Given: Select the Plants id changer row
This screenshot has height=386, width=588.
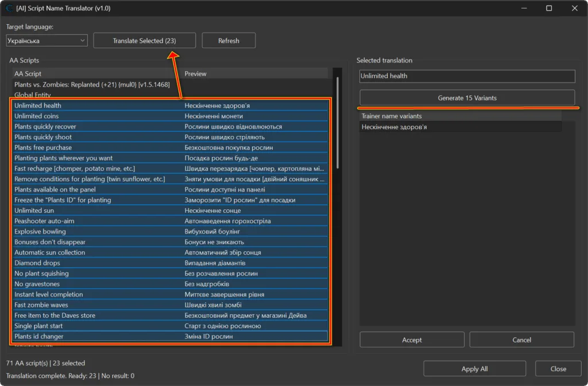Looking at the screenshot, I should [x=170, y=336].
